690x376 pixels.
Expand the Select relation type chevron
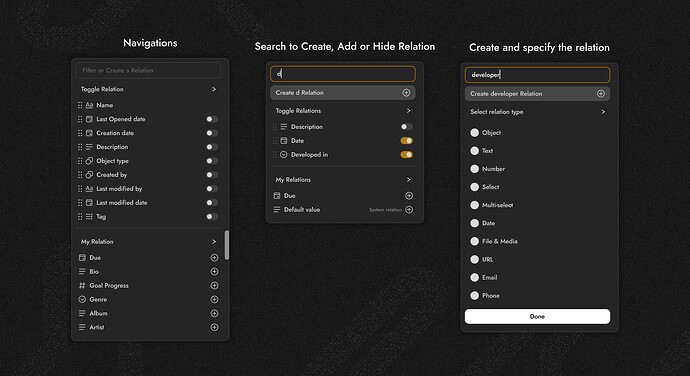(x=603, y=112)
